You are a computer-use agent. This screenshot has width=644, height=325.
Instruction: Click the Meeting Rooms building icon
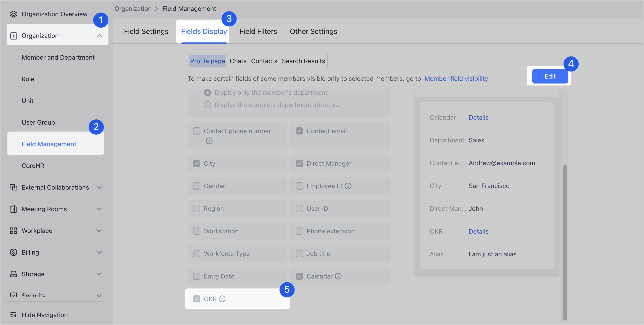click(14, 209)
